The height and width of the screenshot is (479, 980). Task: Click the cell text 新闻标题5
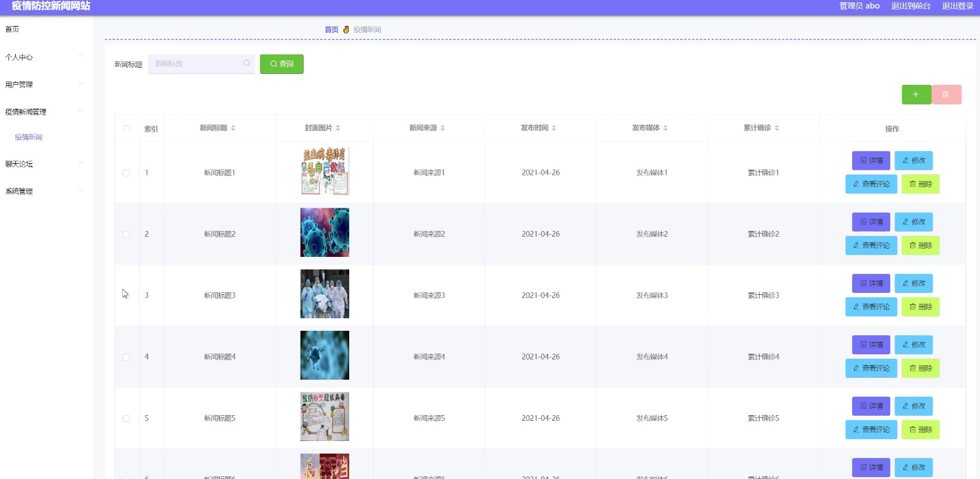(x=220, y=418)
